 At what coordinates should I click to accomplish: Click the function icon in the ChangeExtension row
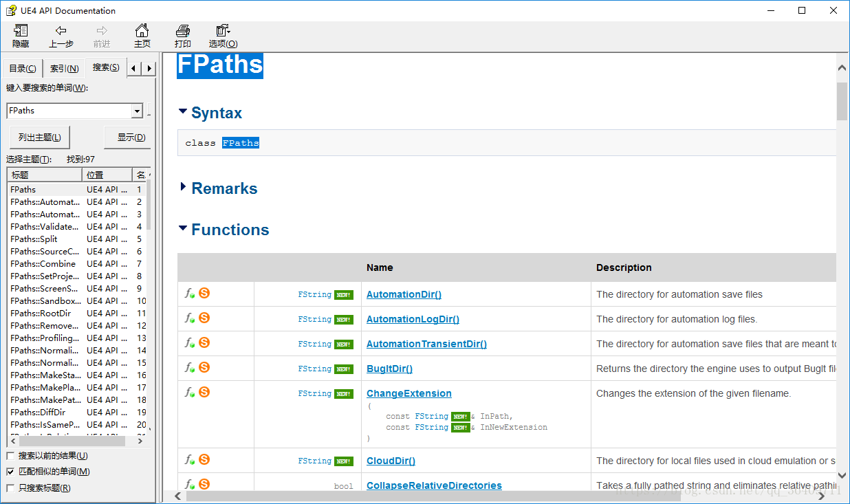tap(190, 392)
